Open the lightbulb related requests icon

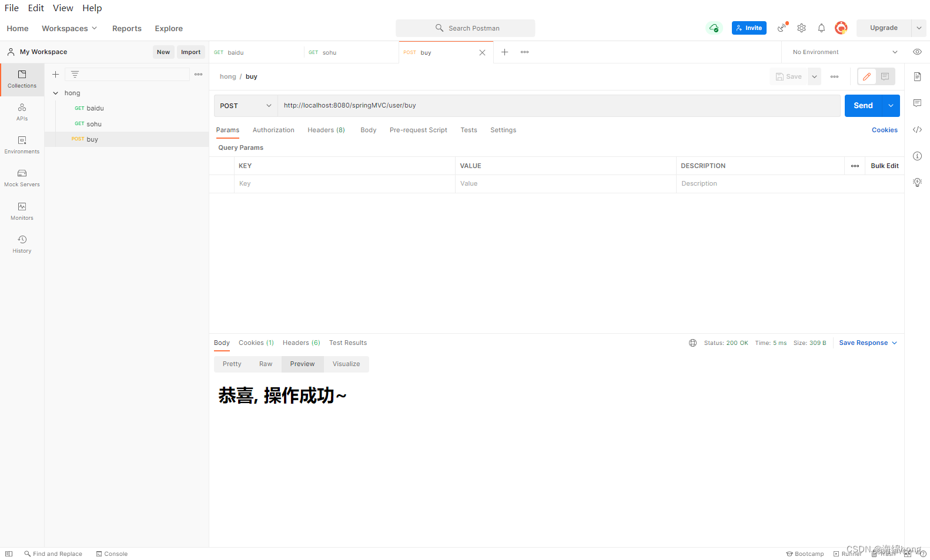[917, 182]
